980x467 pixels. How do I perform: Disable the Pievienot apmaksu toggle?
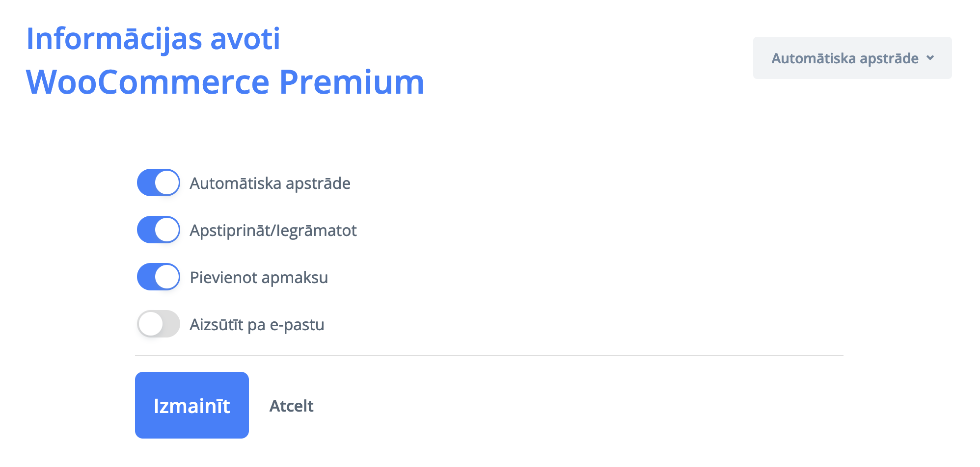[158, 277]
